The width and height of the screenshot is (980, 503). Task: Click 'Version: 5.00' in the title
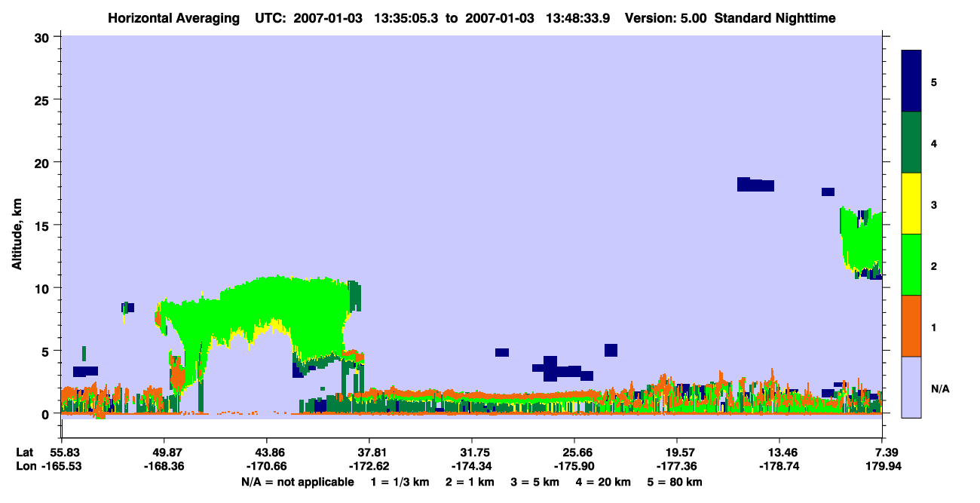click(x=666, y=18)
